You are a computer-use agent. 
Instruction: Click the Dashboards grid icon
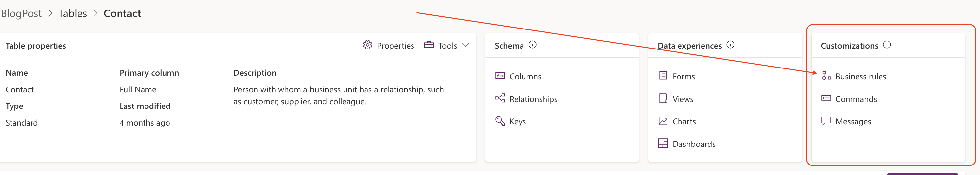(x=663, y=144)
